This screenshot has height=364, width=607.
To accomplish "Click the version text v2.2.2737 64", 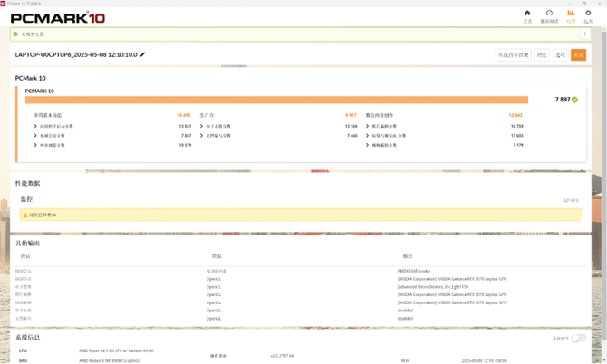I will point(282,356).
